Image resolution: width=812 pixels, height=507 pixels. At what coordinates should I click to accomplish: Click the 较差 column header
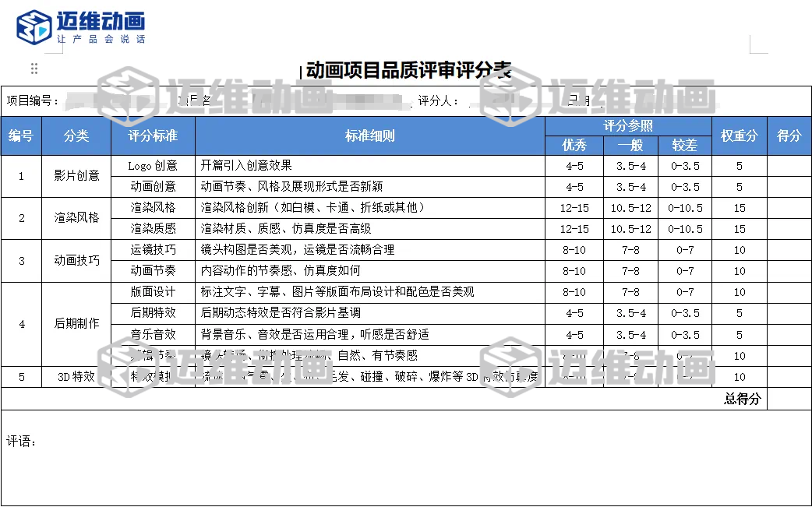[685, 145]
